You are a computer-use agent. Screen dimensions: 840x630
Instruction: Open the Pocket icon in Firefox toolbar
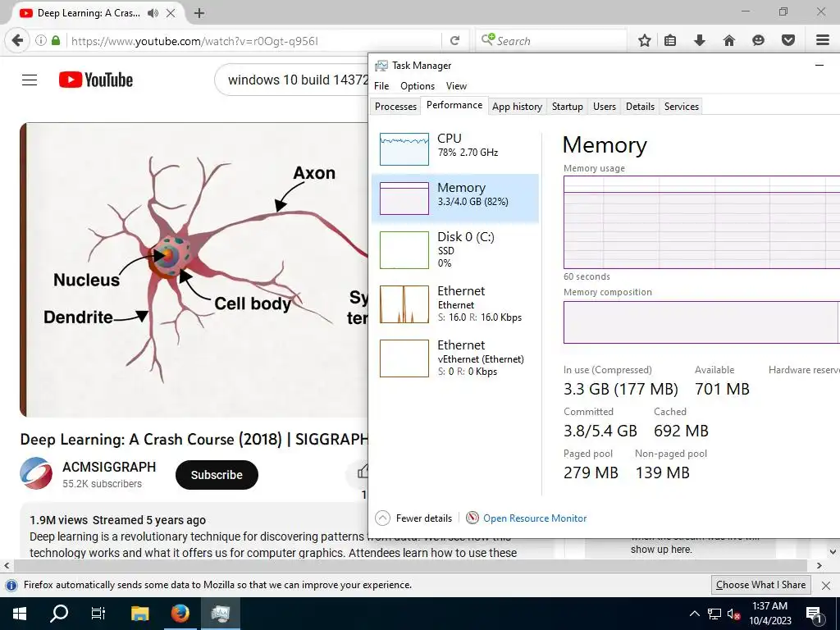click(788, 41)
